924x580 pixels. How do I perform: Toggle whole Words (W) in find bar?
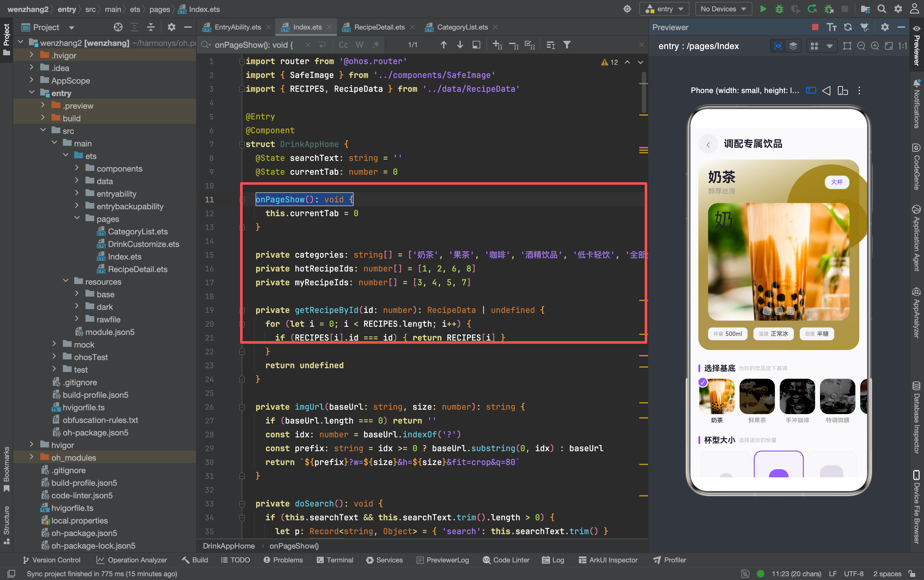pos(360,45)
